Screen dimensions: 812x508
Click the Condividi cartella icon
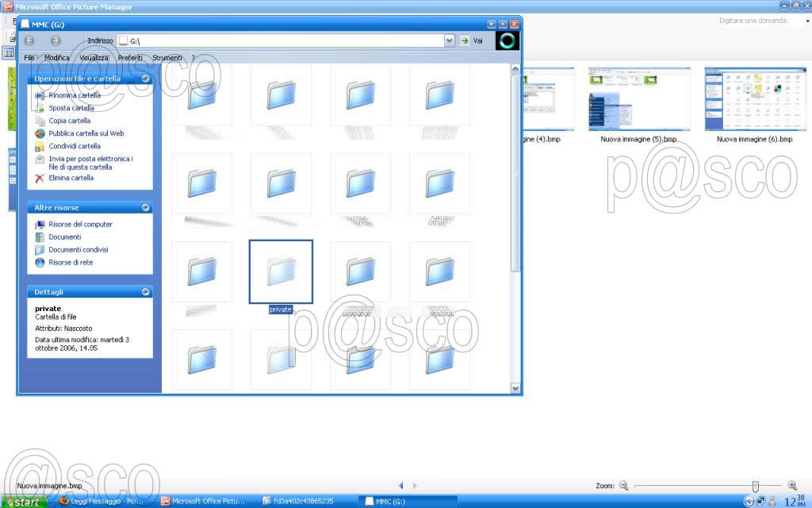coord(40,147)
